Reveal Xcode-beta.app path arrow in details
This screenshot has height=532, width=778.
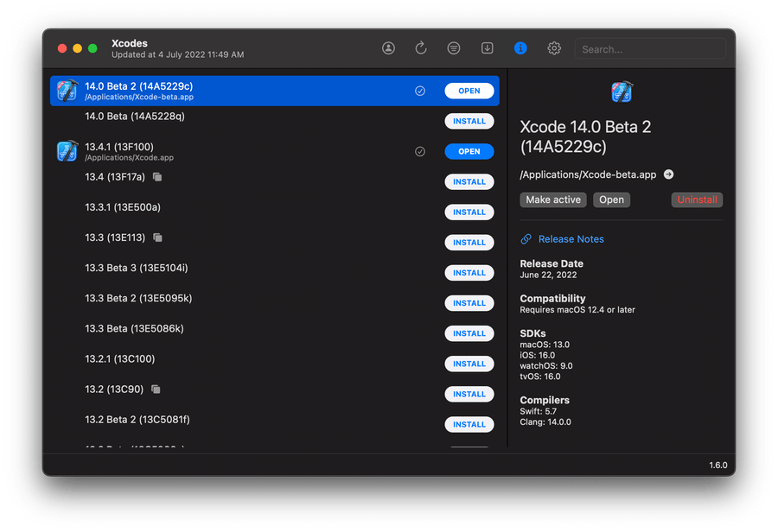point(668,174)
